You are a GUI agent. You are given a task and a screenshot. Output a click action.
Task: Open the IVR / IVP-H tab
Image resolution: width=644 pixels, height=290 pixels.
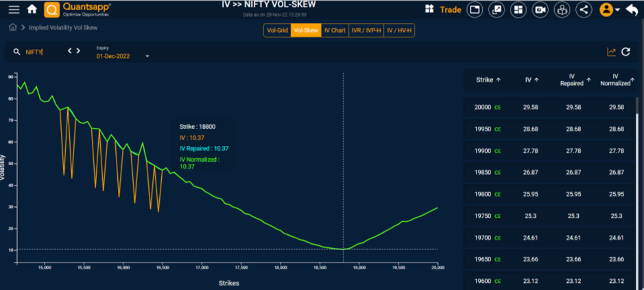pos(366,31)
